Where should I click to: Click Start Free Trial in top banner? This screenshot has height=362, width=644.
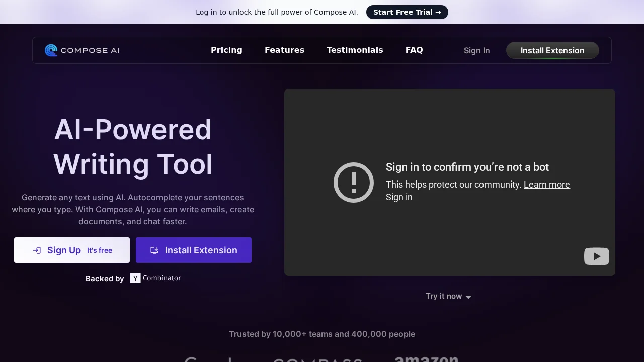pyautogui.click(x=407, y=12)
